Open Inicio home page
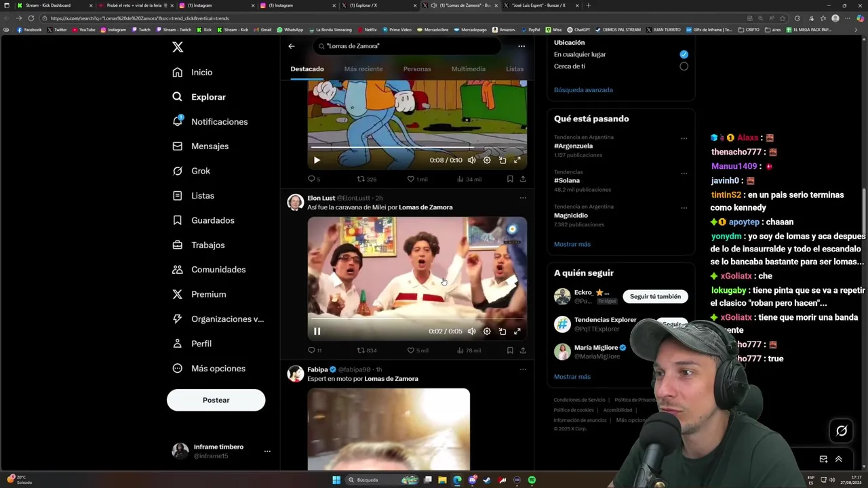The width and height of the screenshot is (868, 488). [193, 73]
